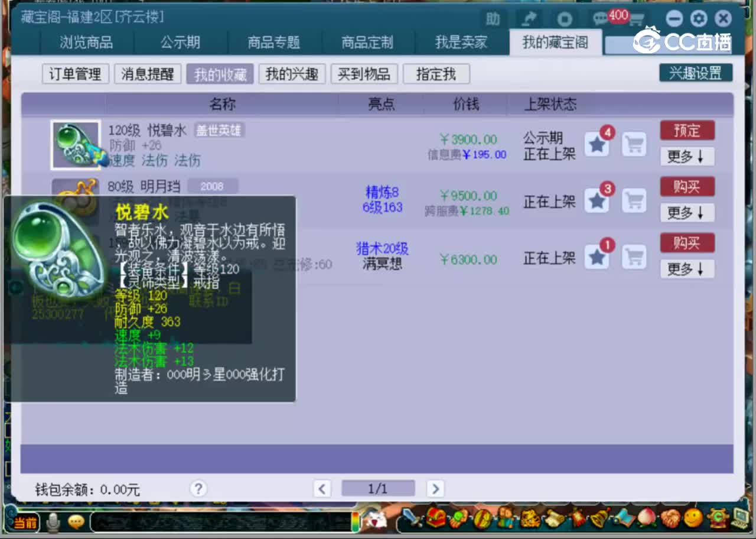Toggle favorite star on the 明月珰 row
The height and width of the screenshot is (539, 756).
tap(597, 201)
